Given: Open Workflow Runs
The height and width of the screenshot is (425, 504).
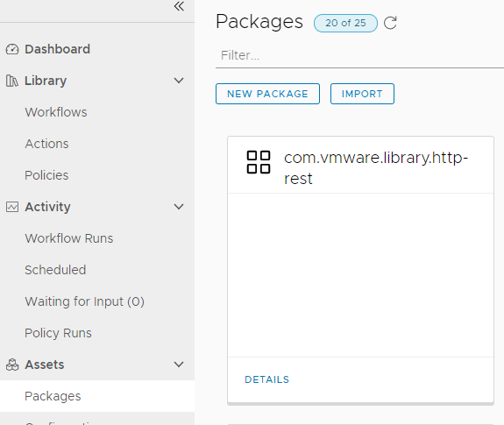Looking at the screenshot, I should tap(69, 238).
